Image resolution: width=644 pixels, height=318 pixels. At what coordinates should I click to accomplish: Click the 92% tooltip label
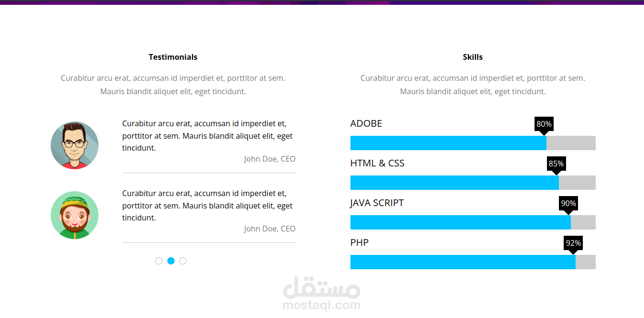pos(573,243)
